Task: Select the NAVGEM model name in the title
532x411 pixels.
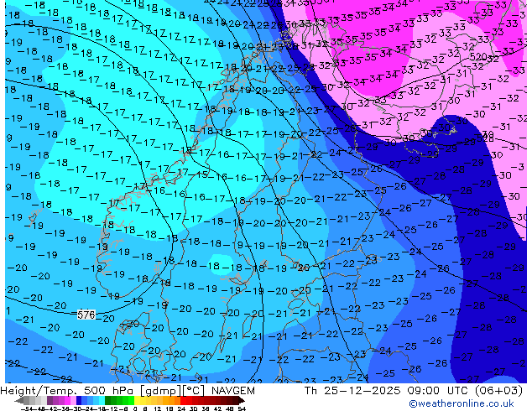Action: 232,391
